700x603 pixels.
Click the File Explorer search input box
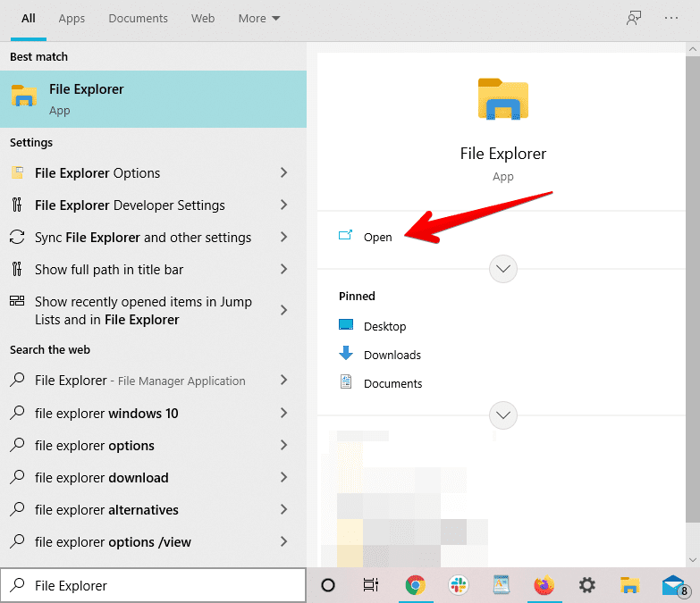pos(153,585)
